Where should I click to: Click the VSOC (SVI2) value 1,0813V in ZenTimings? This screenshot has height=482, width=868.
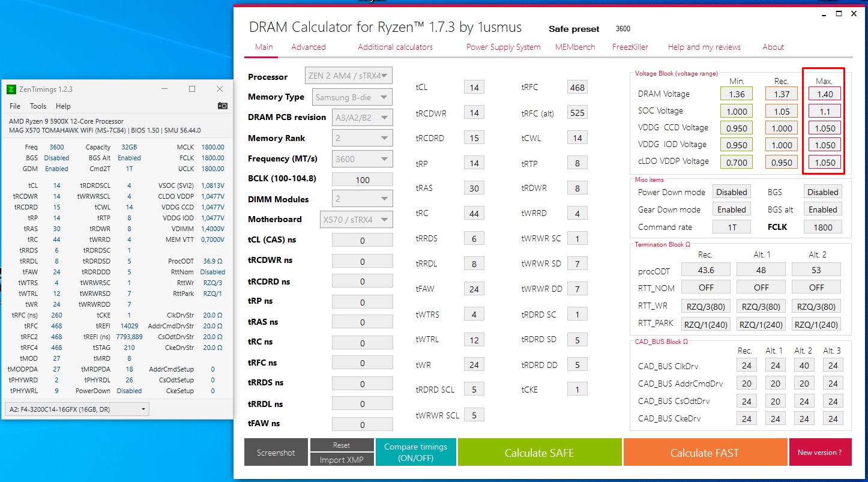click(x=212, y=185)
